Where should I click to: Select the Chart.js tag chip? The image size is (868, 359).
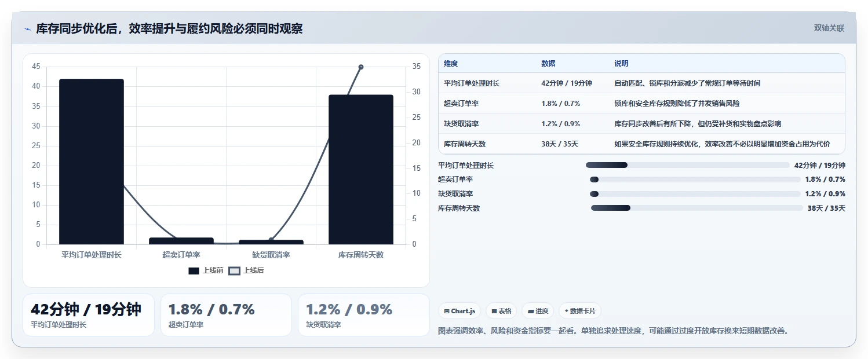(459, 311)
